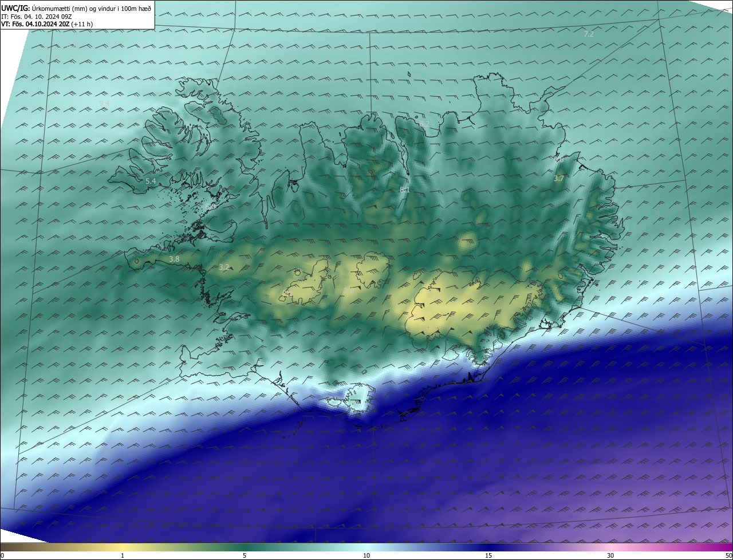Click the color scale label 15
Screen dimensions: 733x560
click(x=488, y=555)
